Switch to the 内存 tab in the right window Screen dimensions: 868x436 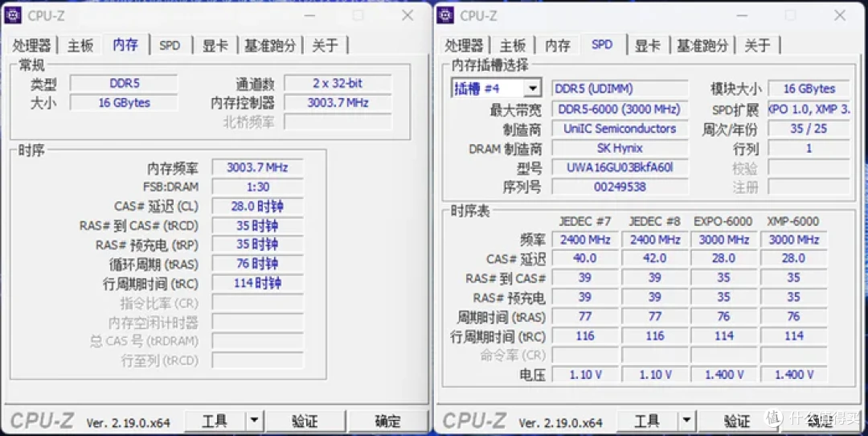coord(558,45)
